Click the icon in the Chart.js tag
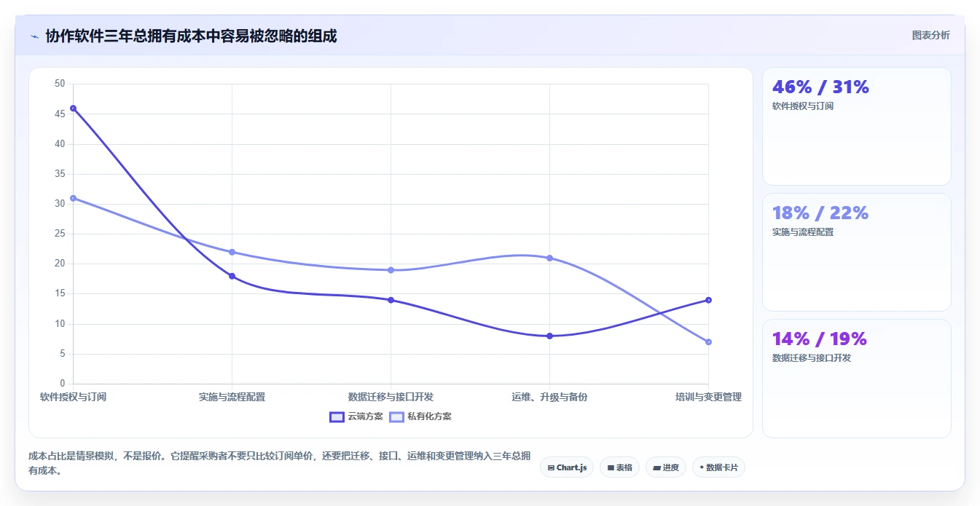 [x=551, y=467]
